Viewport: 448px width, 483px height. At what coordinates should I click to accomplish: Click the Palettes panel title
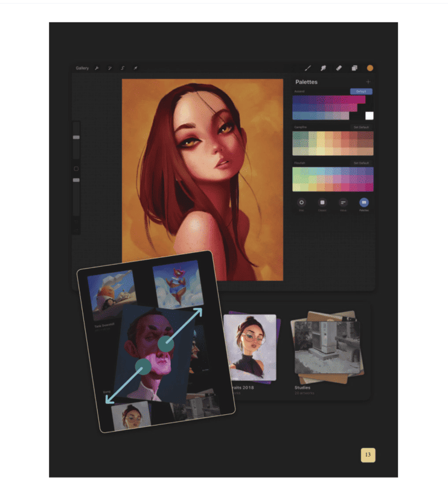pyautogui.click(x=306, y=82)
